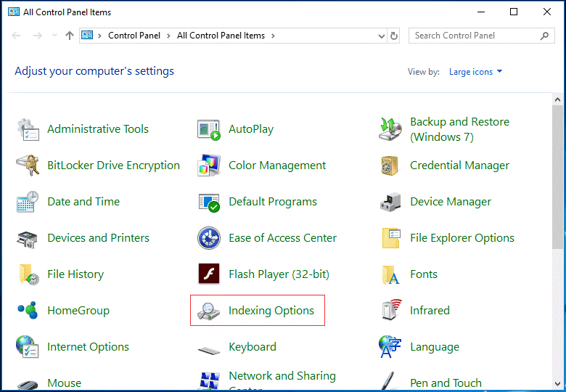Screen dimensions: 566x392
Task: Open the Indexing Options icon
Action: tap(209, 311)
